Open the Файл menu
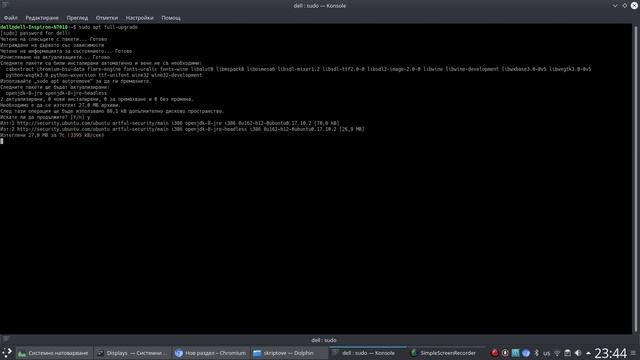 pos(11,18)
